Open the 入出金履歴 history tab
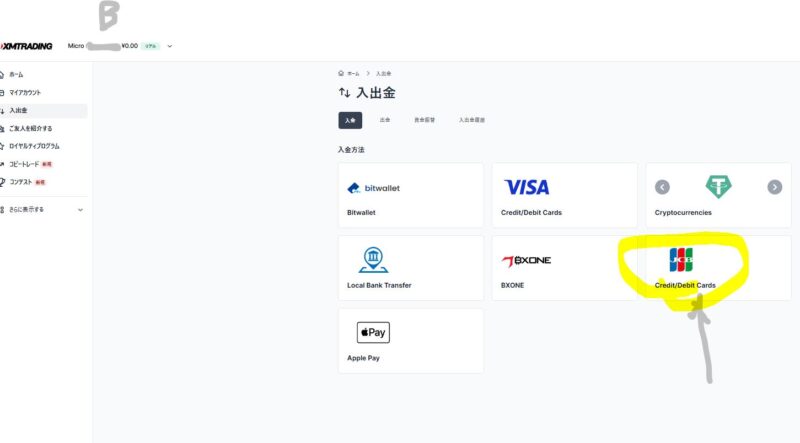Viewport: 800px width, 443px height. 471,120
